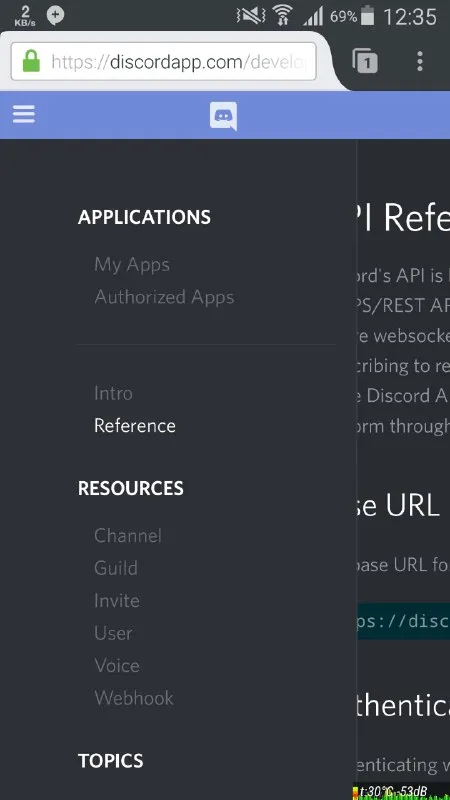The image size is (450, 800).
Task: Open the Channel resource page
Action: [128, 536]
